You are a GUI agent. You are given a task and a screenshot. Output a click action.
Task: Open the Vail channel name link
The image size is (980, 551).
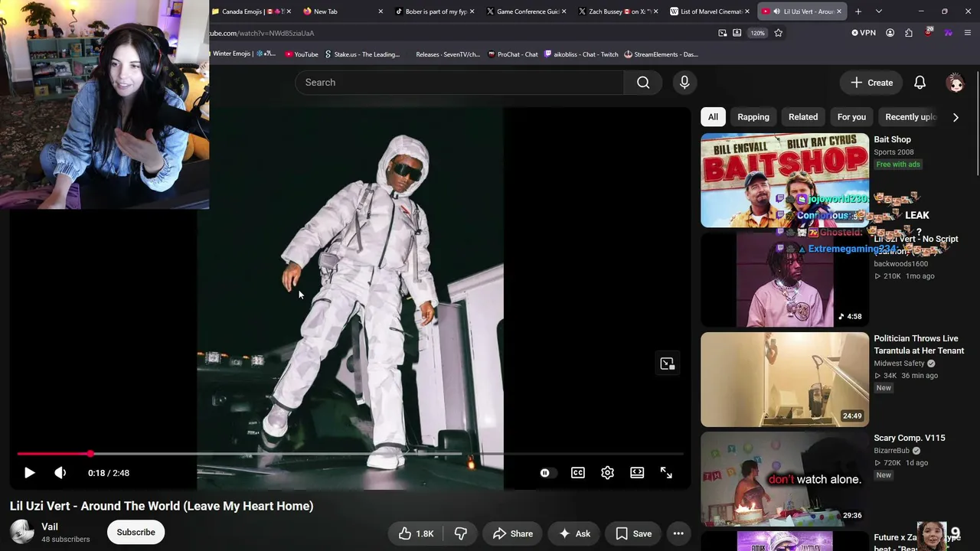coord(50,527)
